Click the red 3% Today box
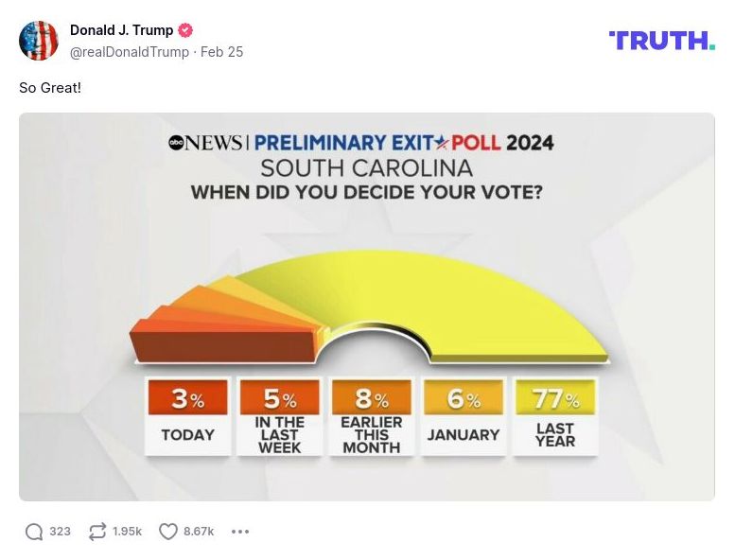Image resolution: width=735 pixels, height=560 pixels. [x=187, y=416]
